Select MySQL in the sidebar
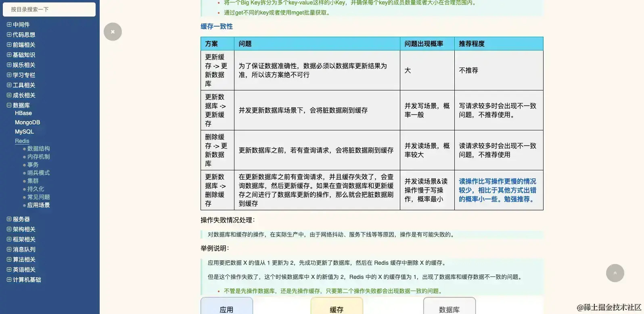This screenshot has height=314, width=644. (24, 132)
